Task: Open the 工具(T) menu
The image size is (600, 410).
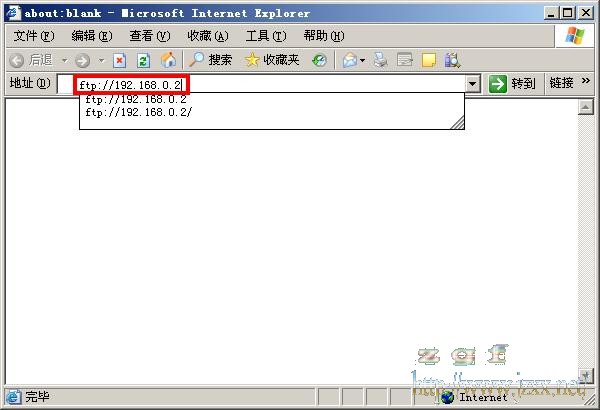Action: tap(266, 36)
